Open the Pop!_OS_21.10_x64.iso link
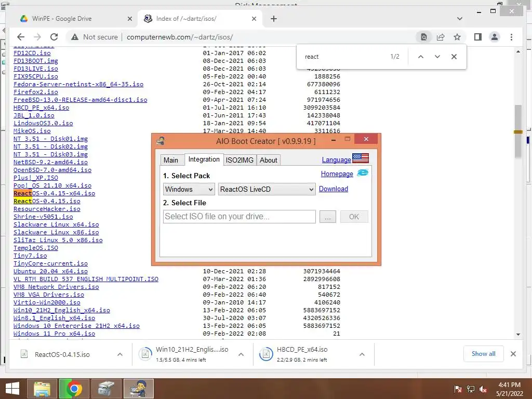This screenshot has width=532, height=399. [x=52, y=185]
